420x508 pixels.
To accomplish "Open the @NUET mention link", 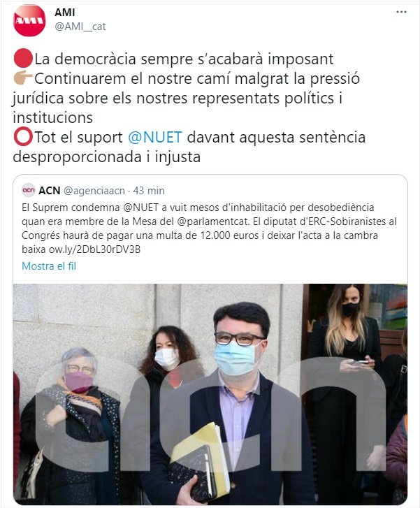I will coord(155,137).
